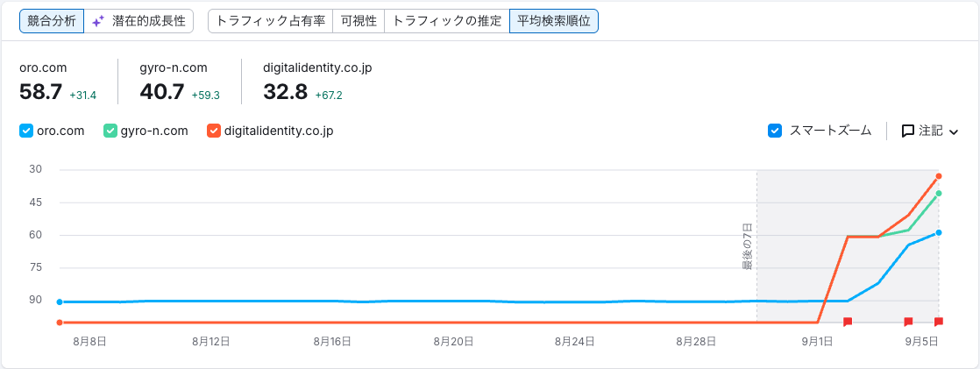The image size is (980, 369).
Task: Click the 9月1日 axis date label
Action: (x=818, y=342)
